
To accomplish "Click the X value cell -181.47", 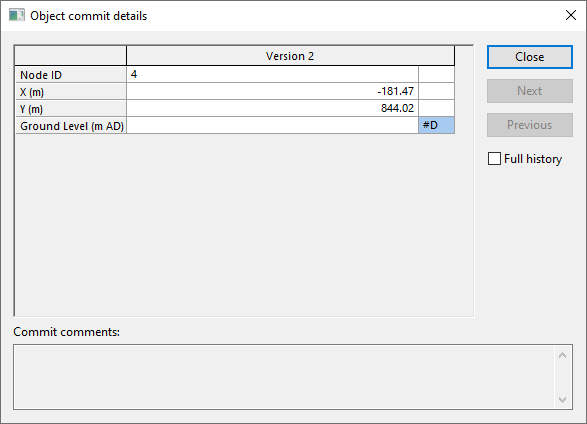I will tap(273, 91).
